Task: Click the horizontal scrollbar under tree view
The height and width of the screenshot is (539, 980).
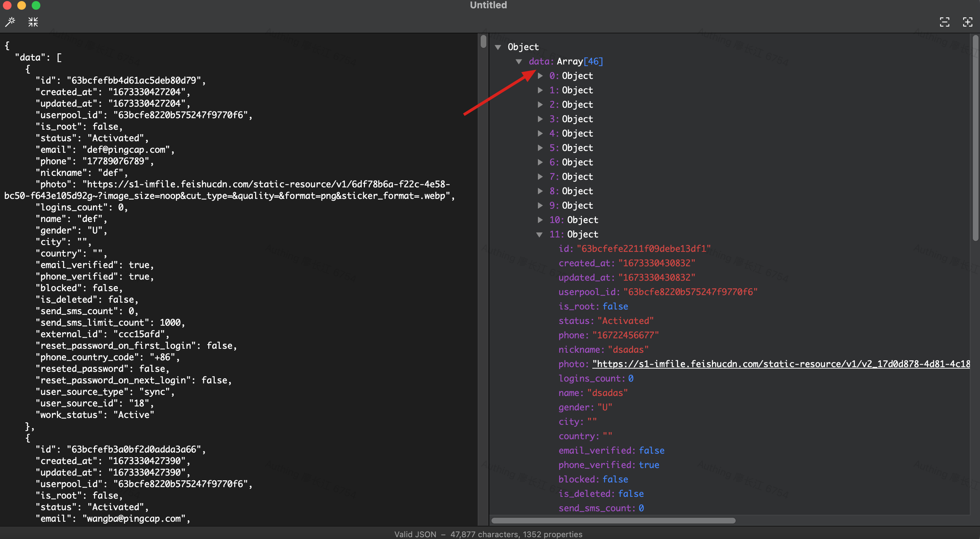Action: tap(613, 520)
